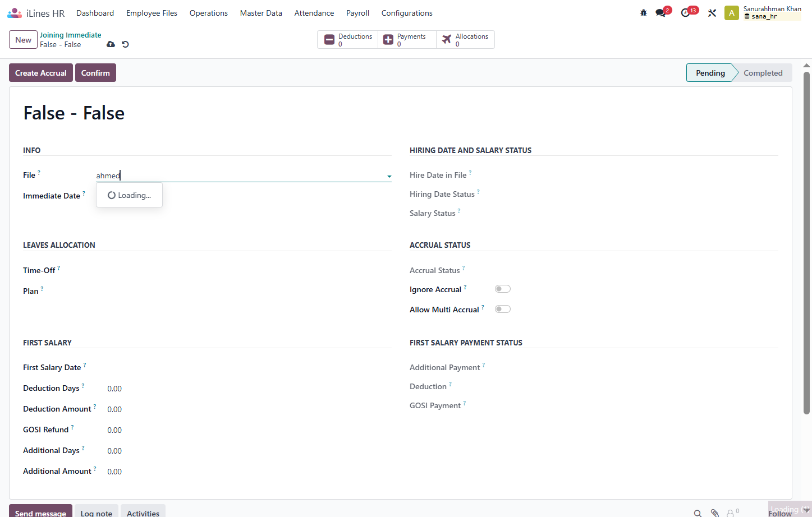Click the Deduction Amount value field
812x517 pixels.
coord(114,409)
